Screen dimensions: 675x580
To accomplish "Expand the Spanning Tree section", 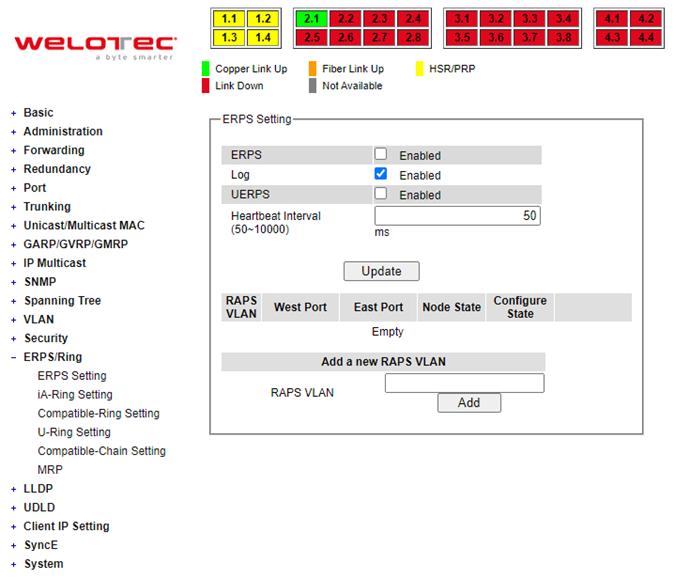I will click(62, 301).
